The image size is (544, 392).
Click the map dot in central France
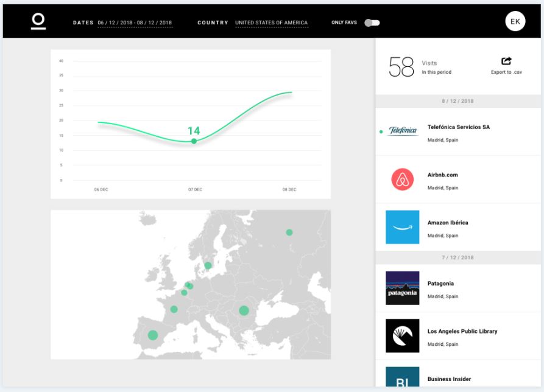point(174,309)
